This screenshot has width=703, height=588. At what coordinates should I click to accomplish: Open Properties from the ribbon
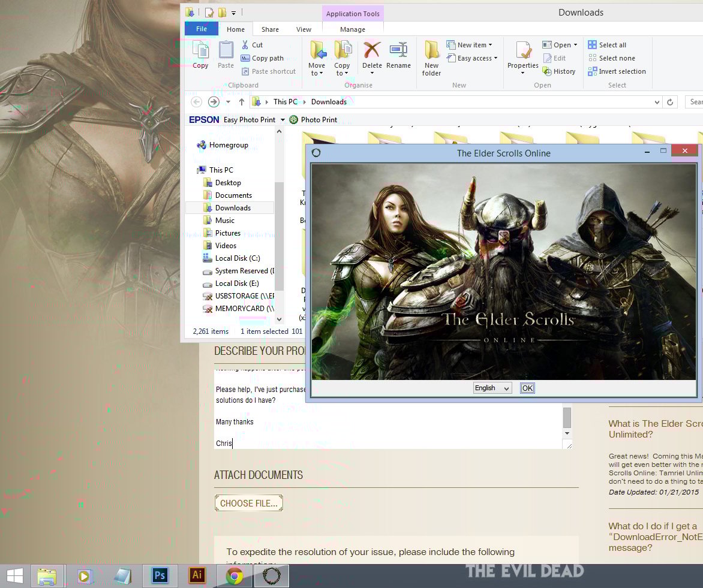523,58
